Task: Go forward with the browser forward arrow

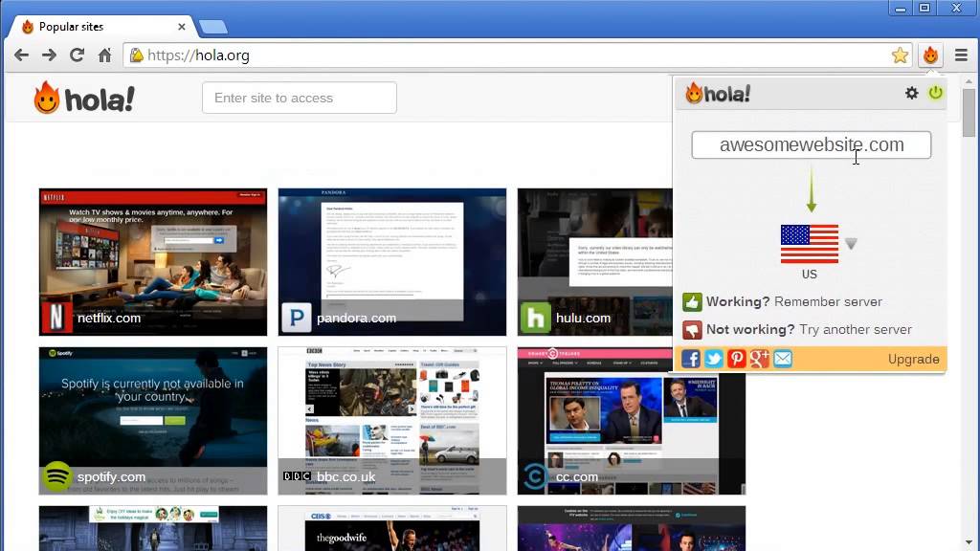Action: [x=49, y=55]
